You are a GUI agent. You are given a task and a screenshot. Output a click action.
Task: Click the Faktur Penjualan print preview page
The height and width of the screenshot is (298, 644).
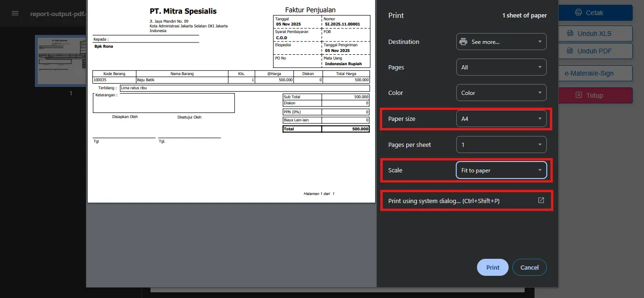(x=231, y=102)
